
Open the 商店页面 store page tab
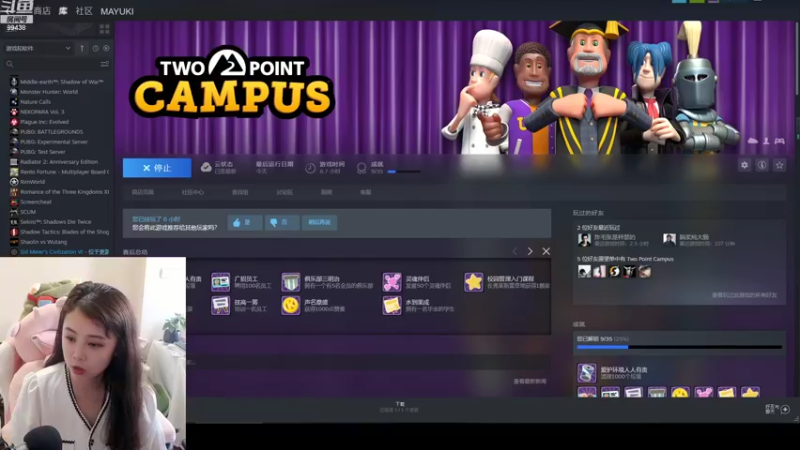click(143, 192)
